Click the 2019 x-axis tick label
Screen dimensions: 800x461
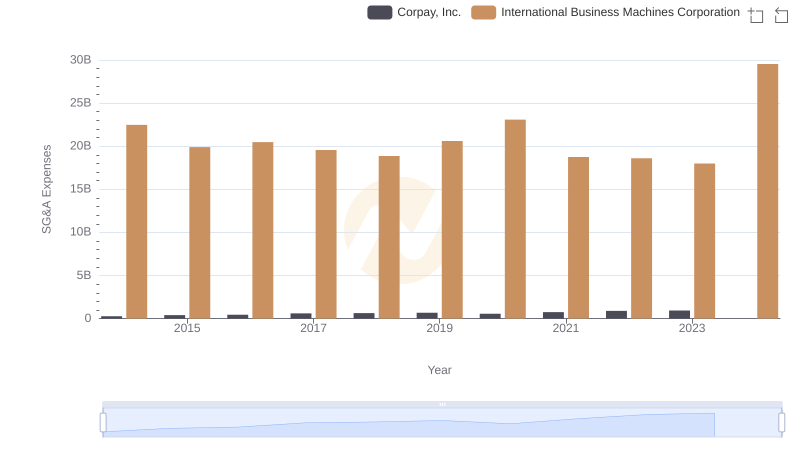click(439, 328)
